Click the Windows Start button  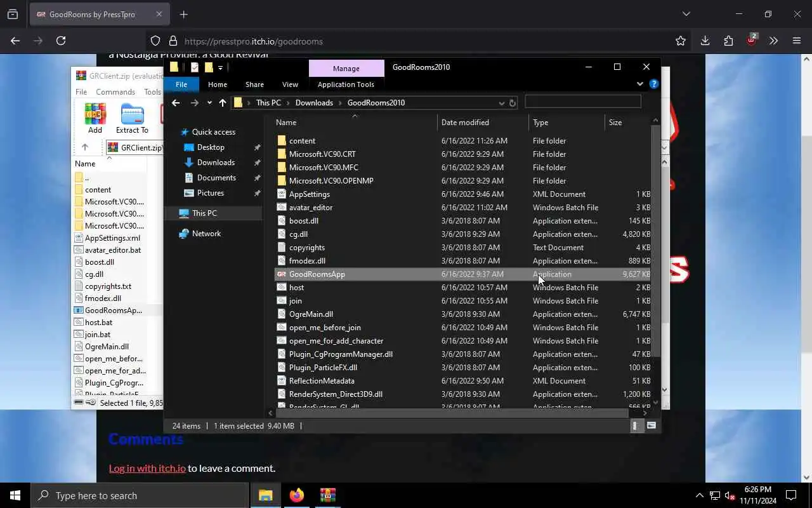pos(15,495)
